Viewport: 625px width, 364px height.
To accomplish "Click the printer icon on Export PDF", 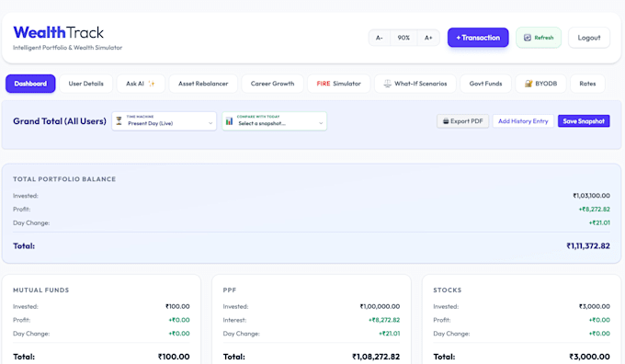I will [x=446, y=121].
